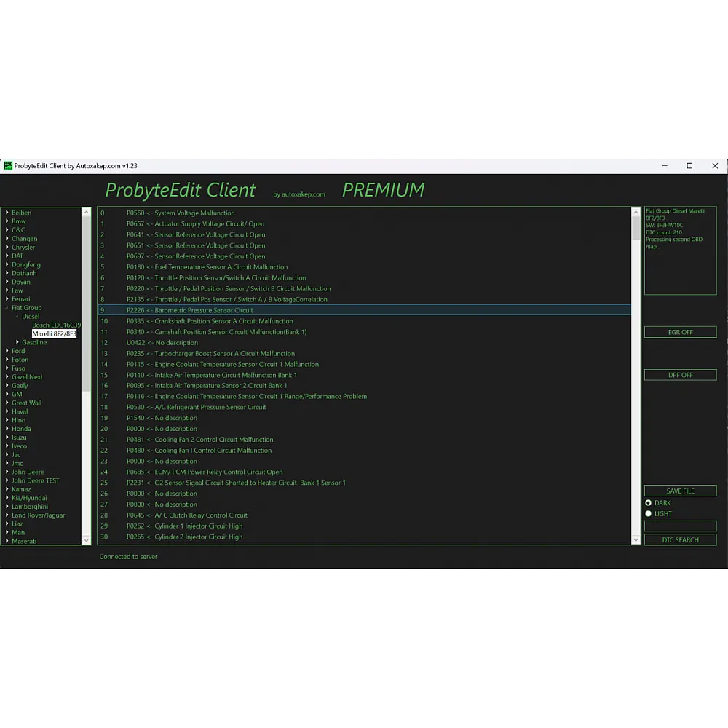Select the DARK theme radio button
Screen dimensions: 728x728
click(649, 503)
